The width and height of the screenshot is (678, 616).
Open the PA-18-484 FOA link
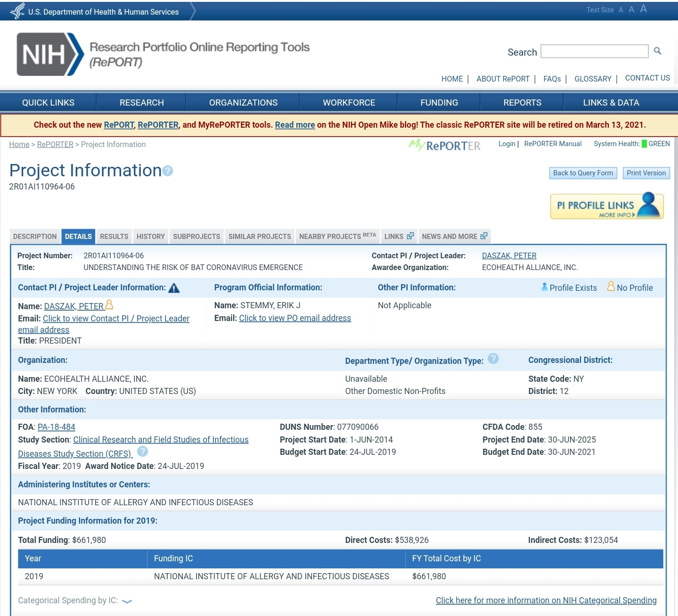tap(56, 427)
